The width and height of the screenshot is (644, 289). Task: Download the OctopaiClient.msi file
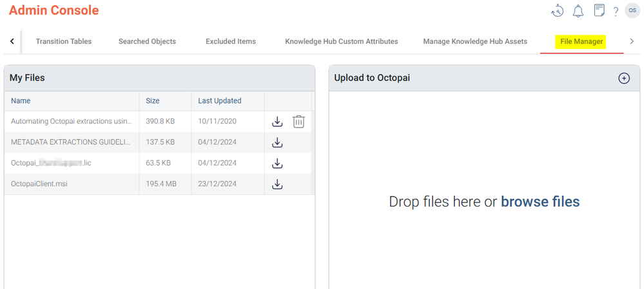click(x=278, y=185)
